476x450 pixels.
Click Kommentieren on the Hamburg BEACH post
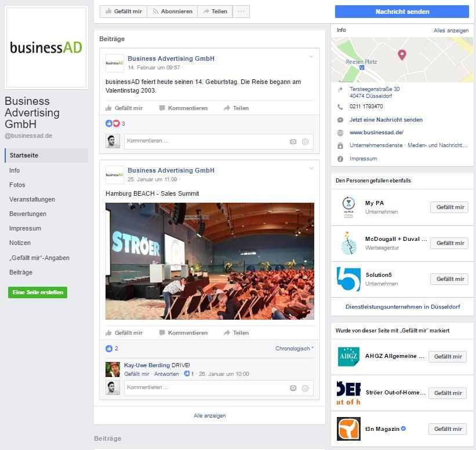(x=183, y=333)
